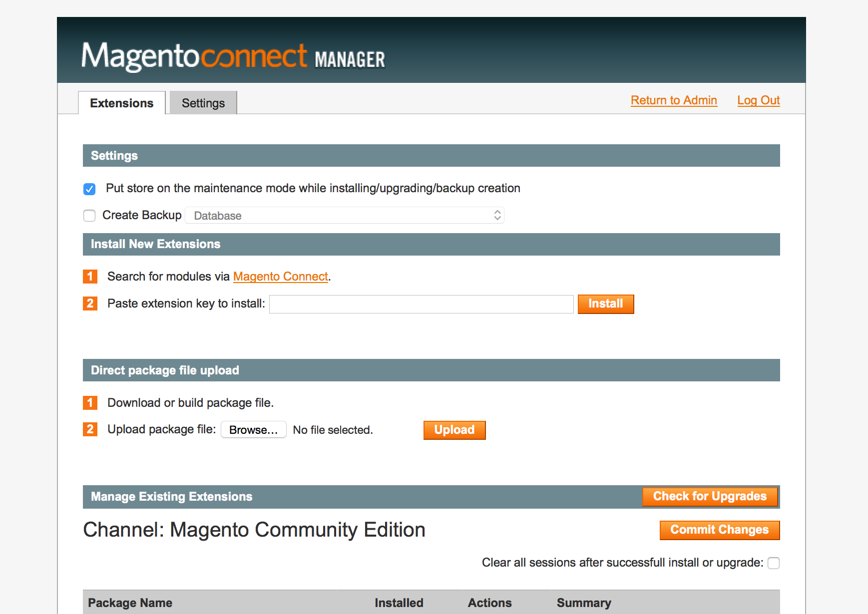Viewport: 868px width, 614px height.
Task: Open the backup type Database dropdown
Action: 345,216
